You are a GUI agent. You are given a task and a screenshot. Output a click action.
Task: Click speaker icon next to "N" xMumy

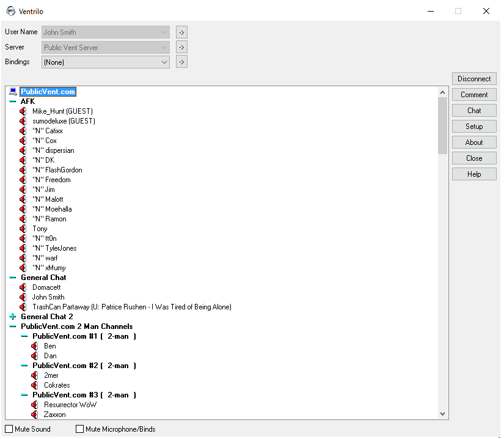[23, 268]
